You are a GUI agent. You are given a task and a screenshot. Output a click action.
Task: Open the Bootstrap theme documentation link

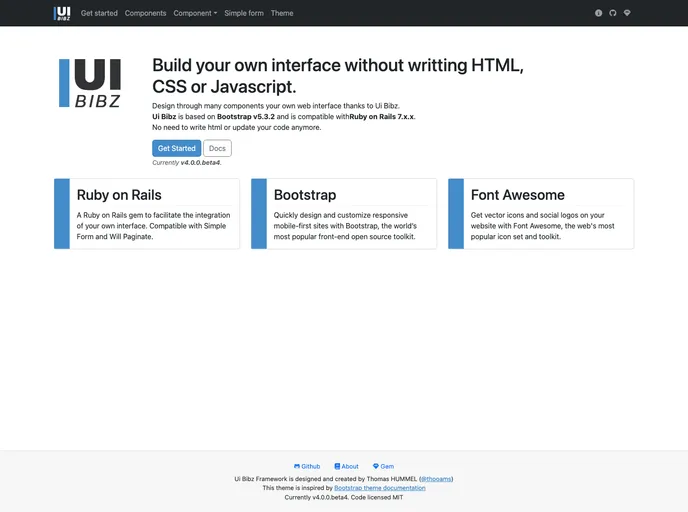pyautogui.click(x=380, y=488)
